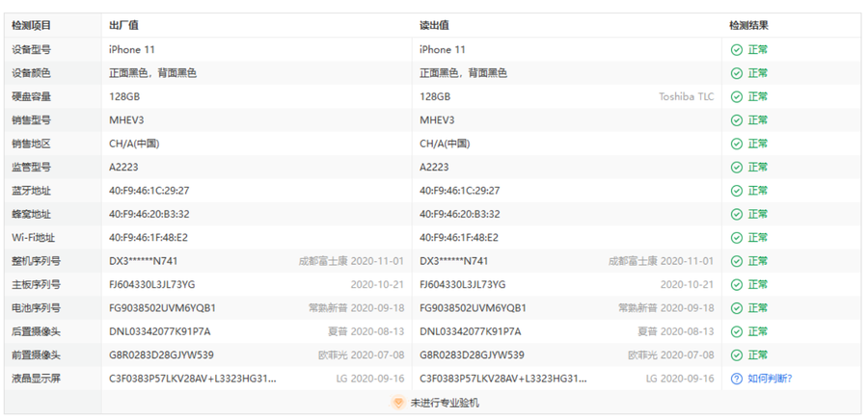Image resolution: width=868 pixels, height=420 pixels.
Task: Select the 设备颜色 row label
Action: point(32,73)
